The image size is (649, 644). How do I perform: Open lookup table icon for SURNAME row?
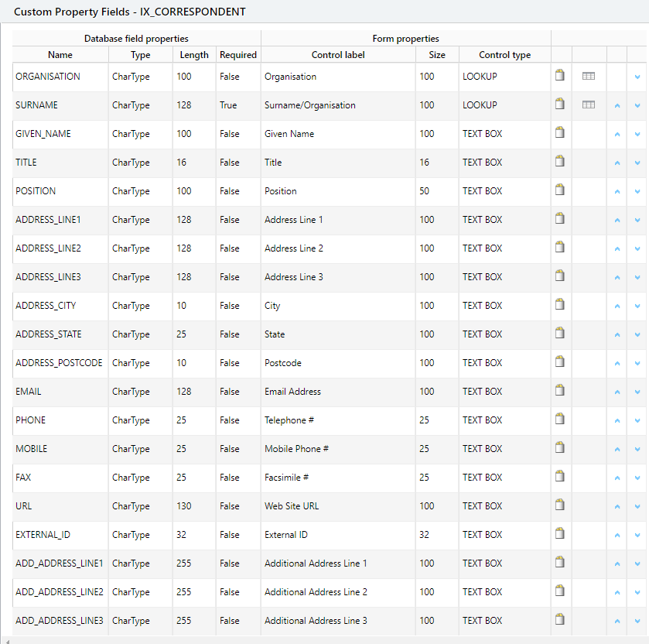pos(589,105)
